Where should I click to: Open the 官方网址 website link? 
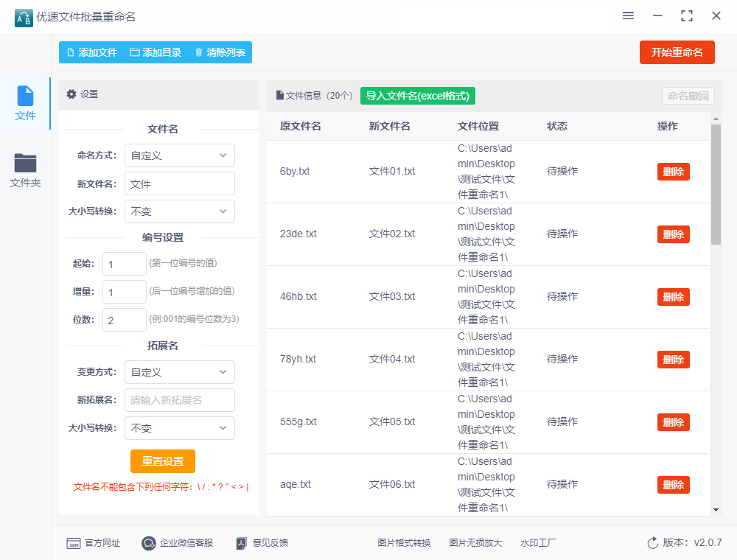93,543
